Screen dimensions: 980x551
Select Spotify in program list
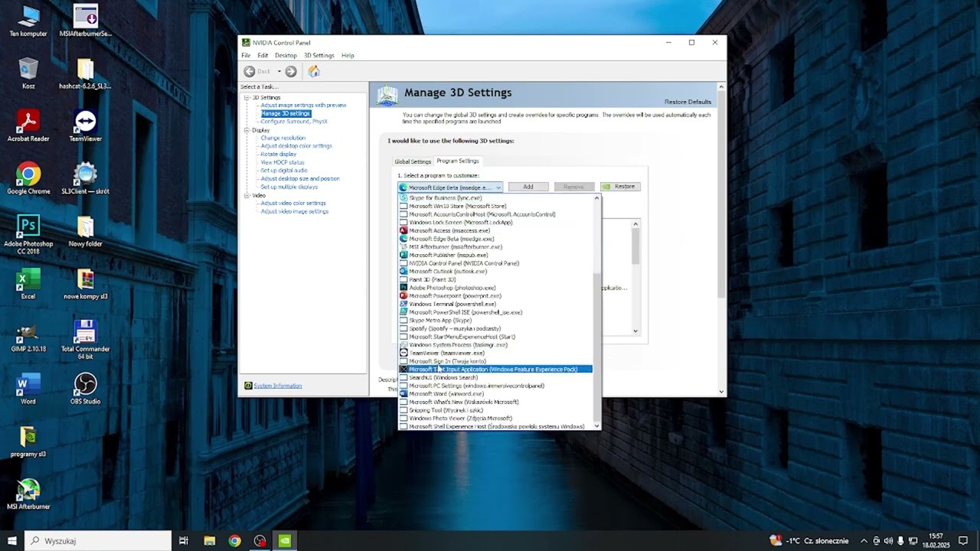click(495, 328)
